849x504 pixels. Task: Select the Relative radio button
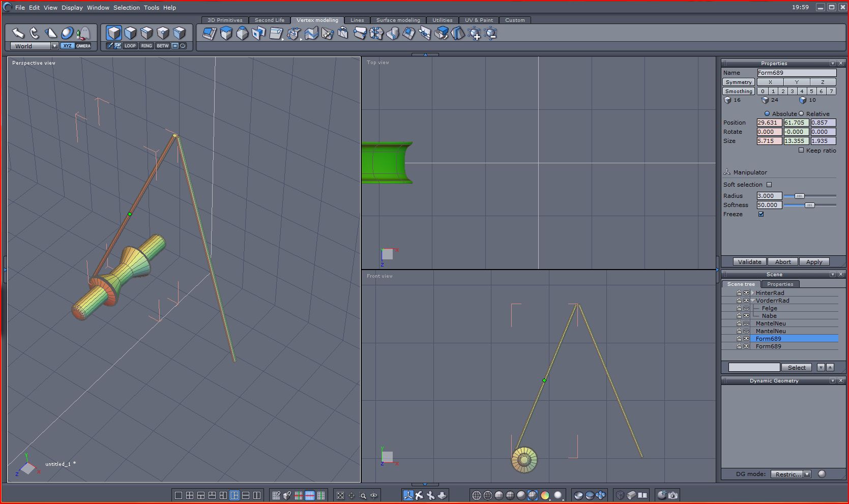pos(801,113)
